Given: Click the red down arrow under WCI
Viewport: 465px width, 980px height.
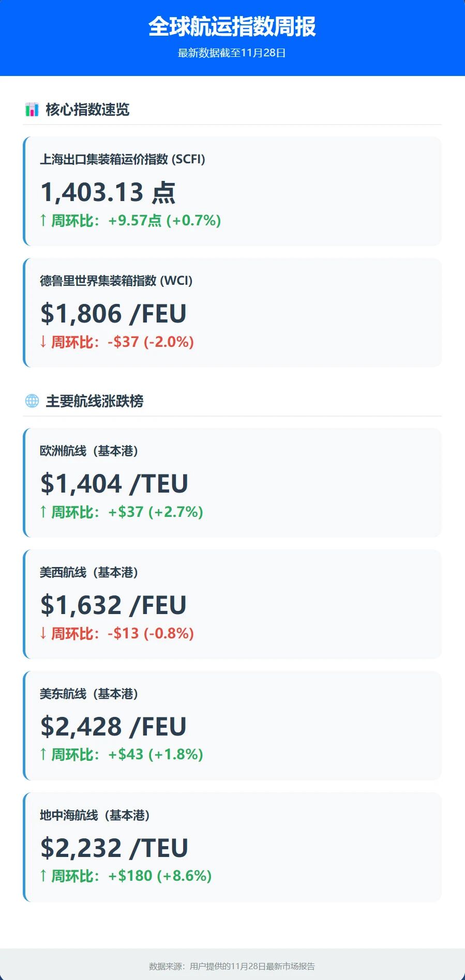Looking at the screenshot, I should click(43, 342).
